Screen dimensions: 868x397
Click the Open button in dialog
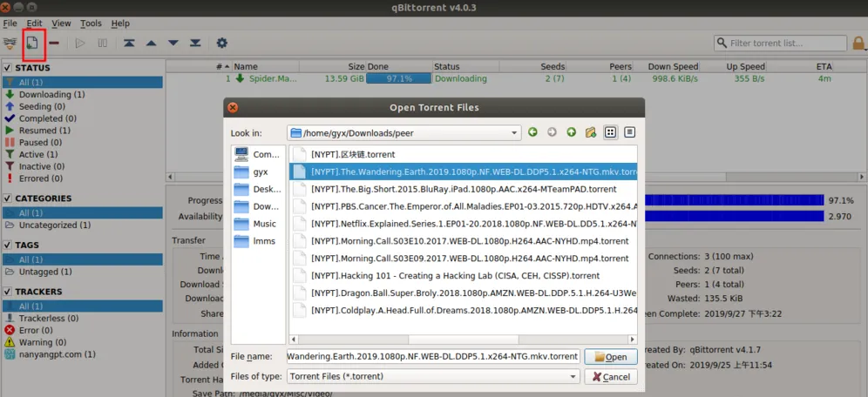(x=611, y=357)
